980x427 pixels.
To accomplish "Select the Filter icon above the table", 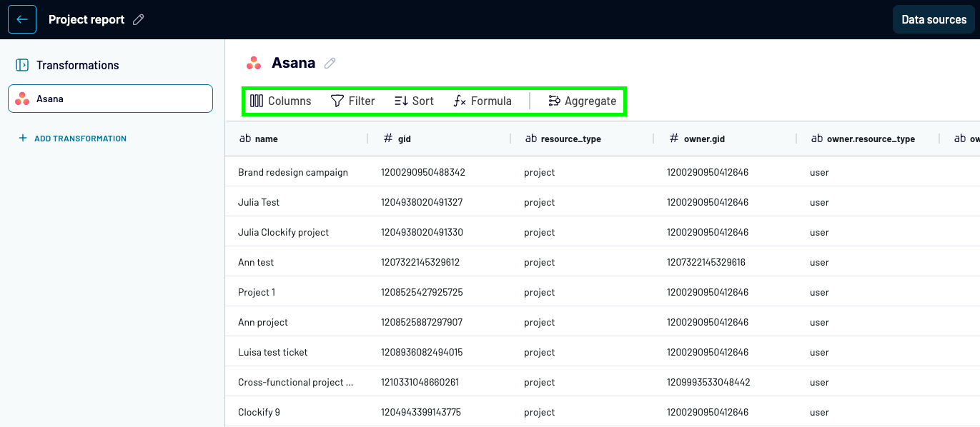I will pyautogui.click(x=337, y=101).
